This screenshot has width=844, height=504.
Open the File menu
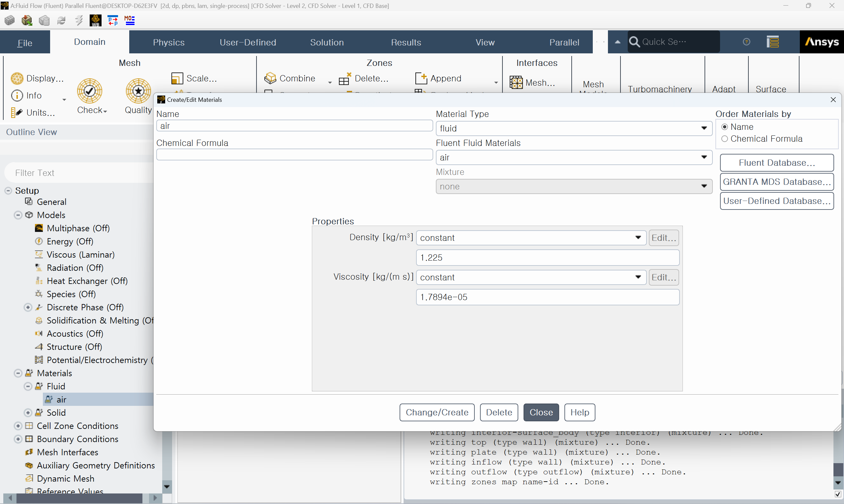tap(25, 42)
